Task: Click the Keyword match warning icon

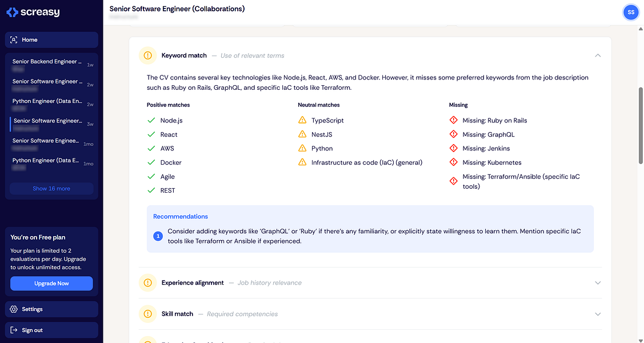Action: [x=147, y=55]
